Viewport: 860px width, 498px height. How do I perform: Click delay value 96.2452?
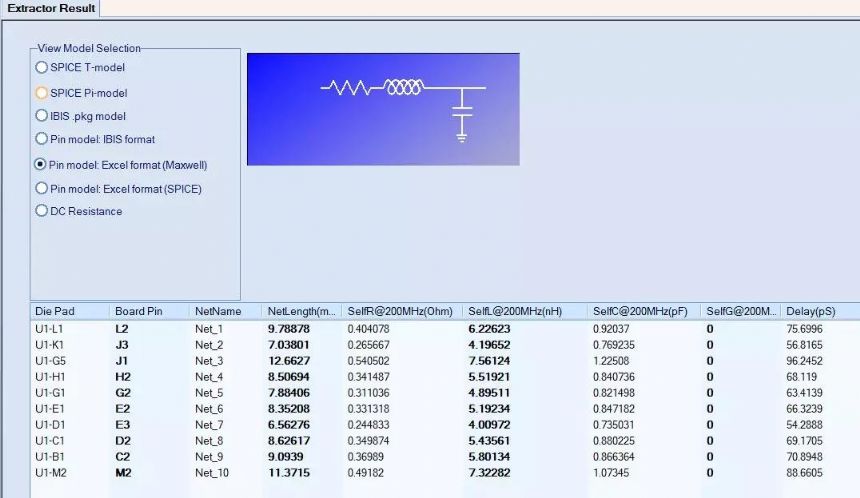(804, 361)
